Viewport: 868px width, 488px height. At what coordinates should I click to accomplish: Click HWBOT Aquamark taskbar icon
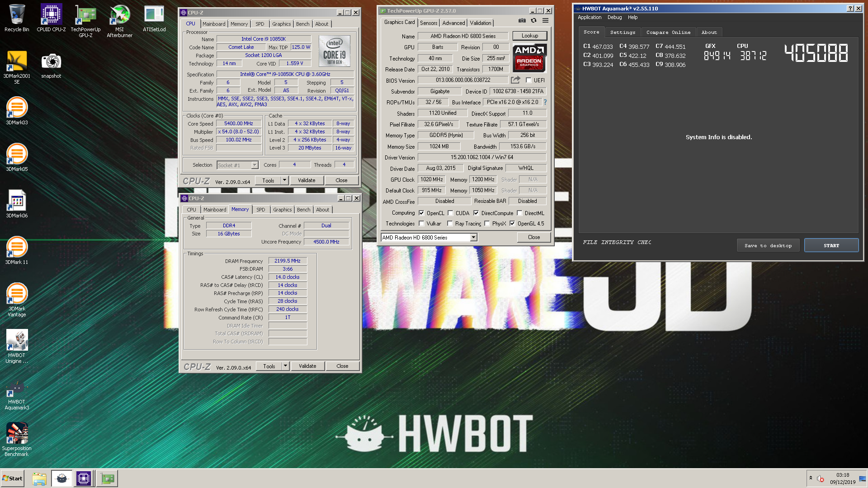tap(61, 479)
